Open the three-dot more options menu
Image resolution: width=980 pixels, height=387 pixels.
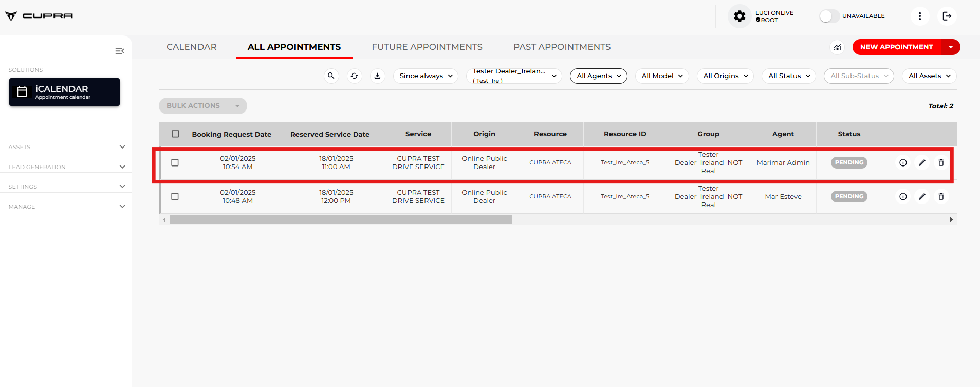919,16
